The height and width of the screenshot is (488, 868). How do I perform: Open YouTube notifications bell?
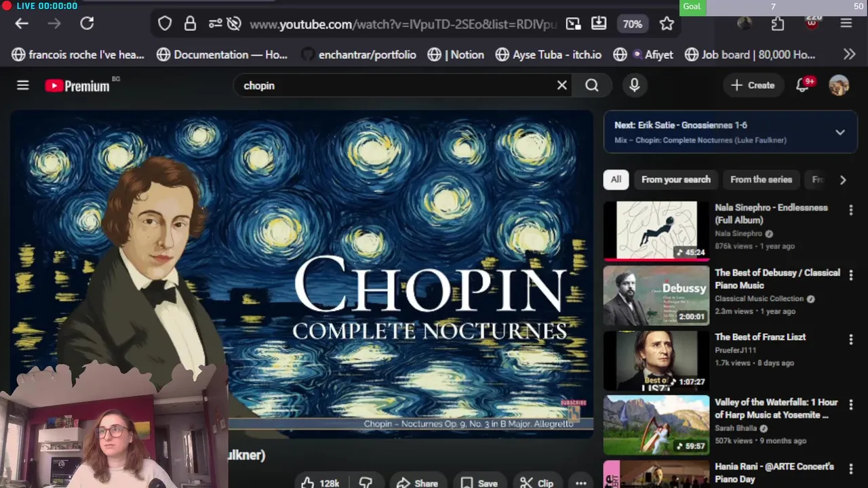[x=803, y=85]
